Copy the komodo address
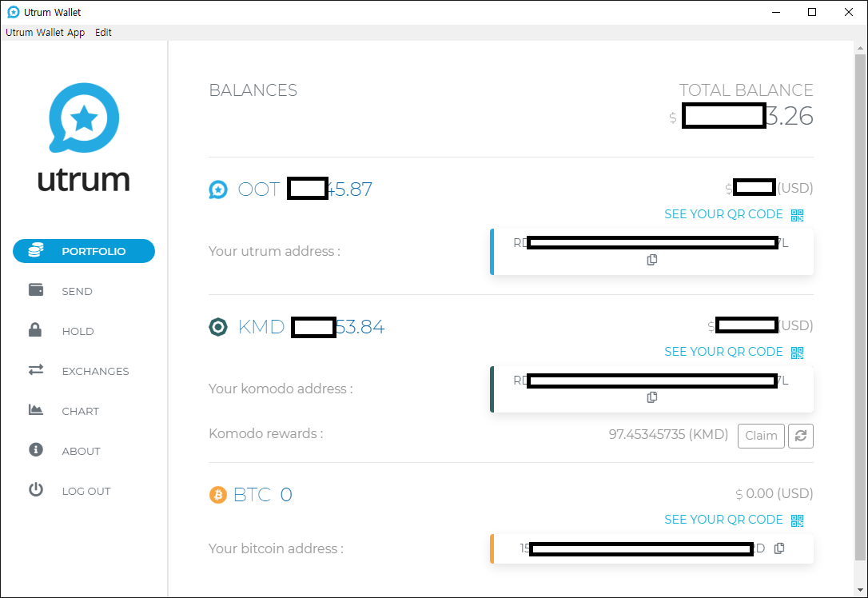 tap(652, 397)
